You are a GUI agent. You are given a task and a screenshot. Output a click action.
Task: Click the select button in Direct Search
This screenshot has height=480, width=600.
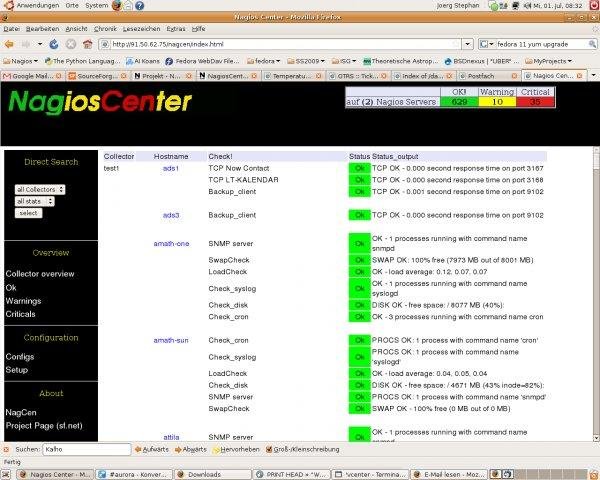pyautogui.click(x=28, y=213)
